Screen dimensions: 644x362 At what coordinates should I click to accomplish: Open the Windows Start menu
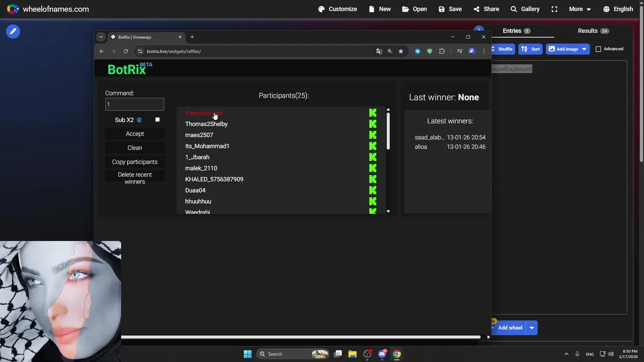pyautogui.click(x=248, y=354)
